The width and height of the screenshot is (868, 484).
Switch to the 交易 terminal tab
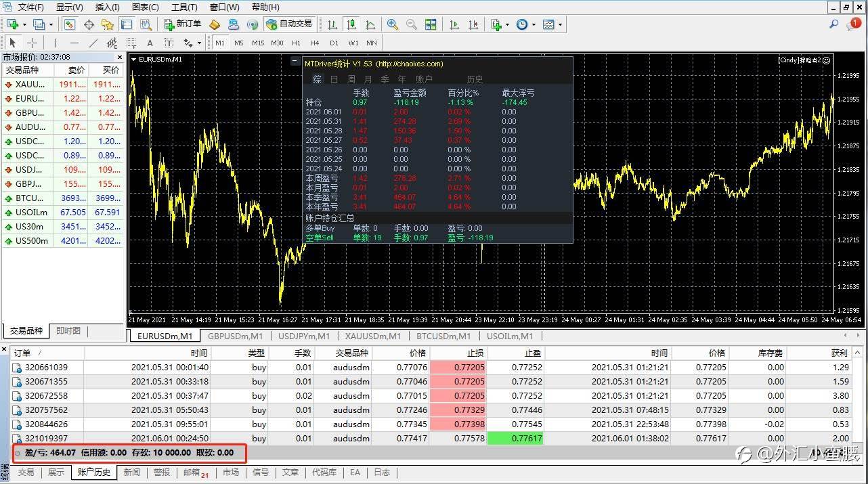click(26, 472)
